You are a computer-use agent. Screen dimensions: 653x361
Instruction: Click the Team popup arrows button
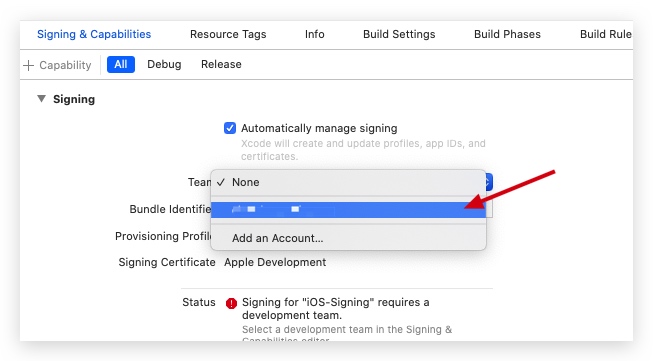(x=489, y=182)
